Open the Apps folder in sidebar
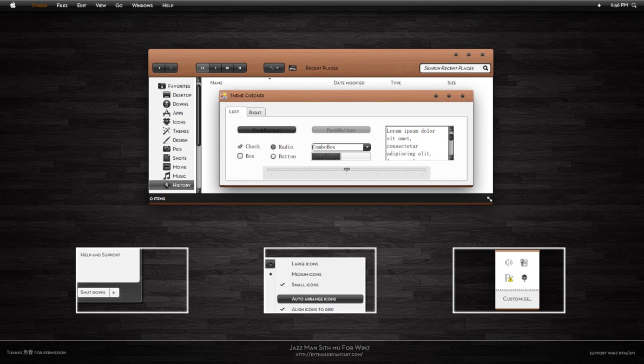 click(x=178, y=113)
